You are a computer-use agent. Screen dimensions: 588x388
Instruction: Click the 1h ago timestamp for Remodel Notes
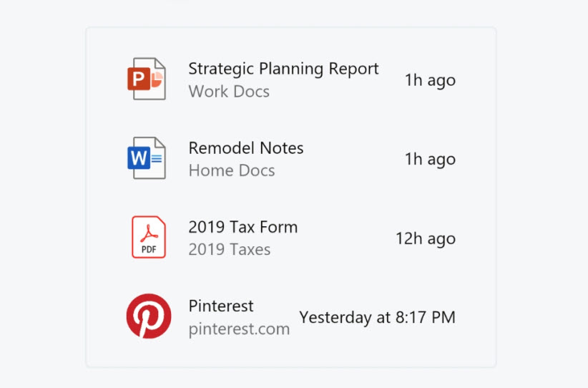click(x=430, y=159)
